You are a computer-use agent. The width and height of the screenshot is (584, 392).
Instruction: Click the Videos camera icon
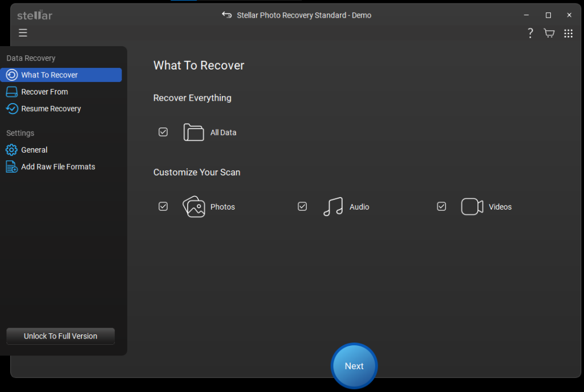tap(472, 206)
